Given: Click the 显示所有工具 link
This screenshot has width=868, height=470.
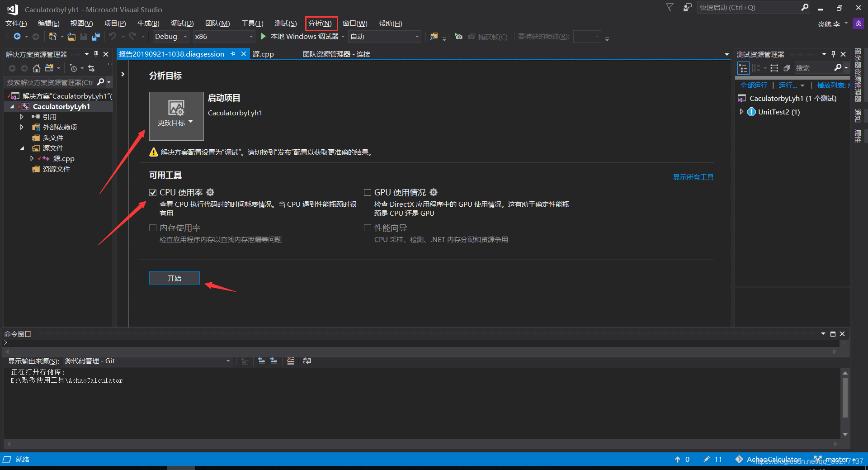Looking at the screenshot, I should click(693, 177).
